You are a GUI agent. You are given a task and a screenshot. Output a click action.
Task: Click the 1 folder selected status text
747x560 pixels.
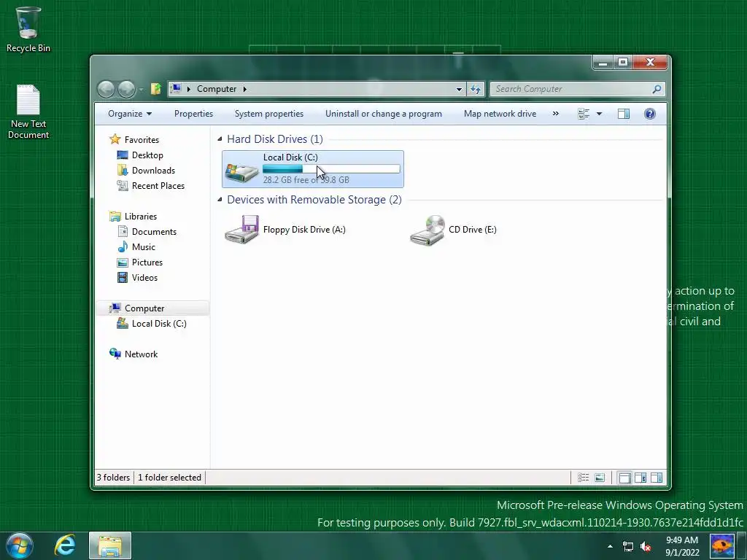click(x=169, y=478)
